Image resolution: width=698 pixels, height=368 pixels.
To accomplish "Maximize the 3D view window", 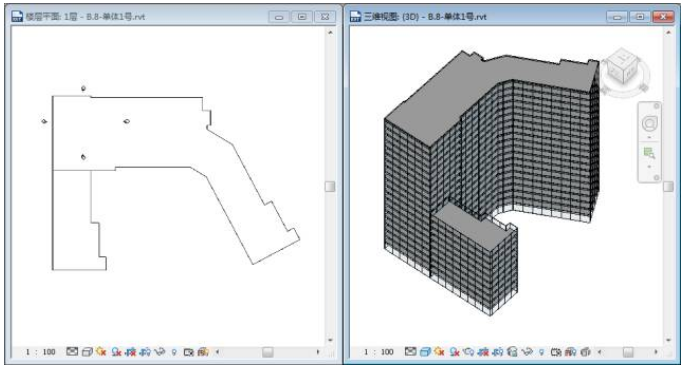I will point(640,17).
